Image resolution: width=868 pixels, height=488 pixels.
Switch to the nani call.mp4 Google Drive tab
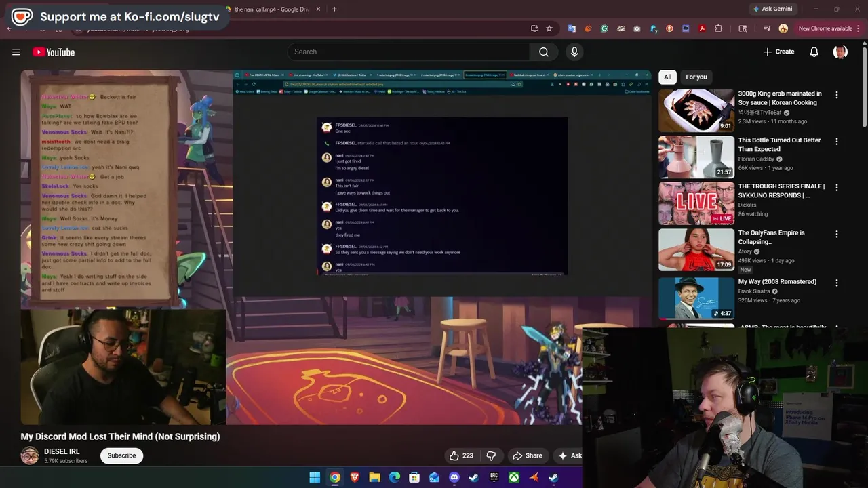(x=271, y=9)
